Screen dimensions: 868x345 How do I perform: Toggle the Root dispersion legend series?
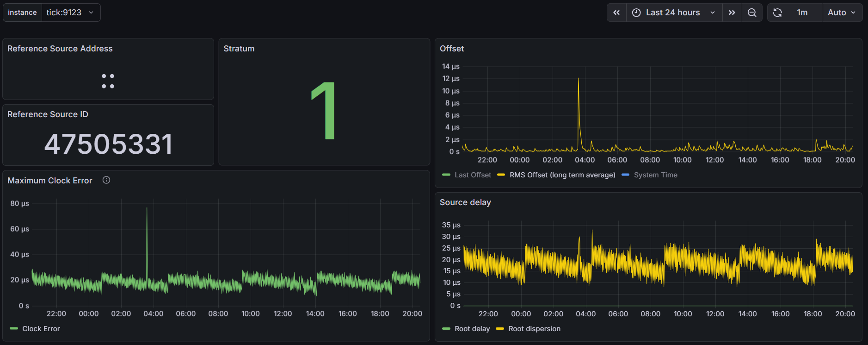tap(534, 329)
